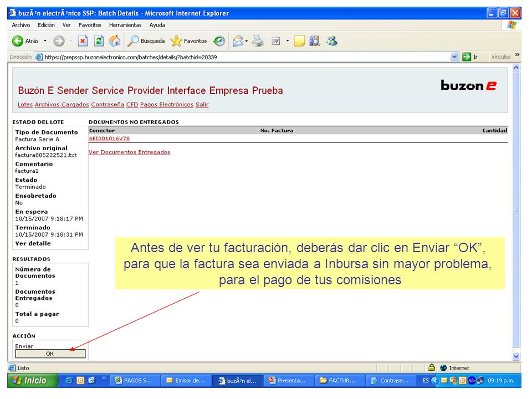Image resolution: width=532 pixels, height=399 pixels.
Task: Open the Herramientas menu
Action: 125,25
